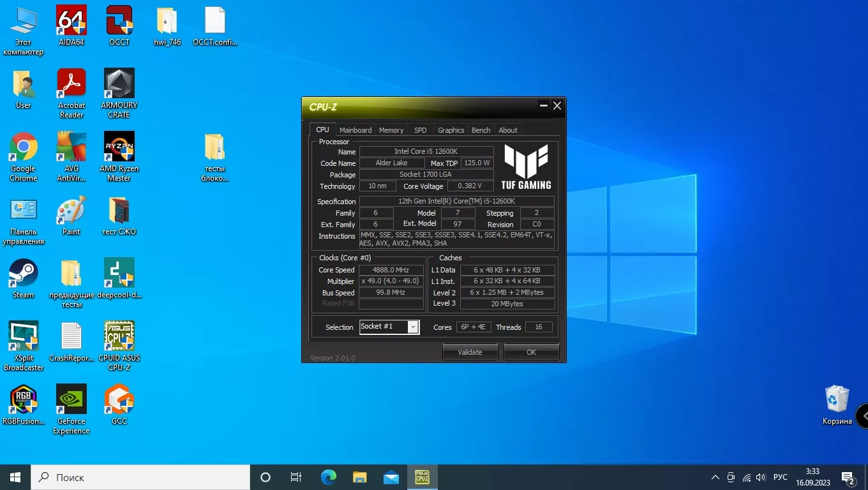Switch to the Memory tab

391,130
